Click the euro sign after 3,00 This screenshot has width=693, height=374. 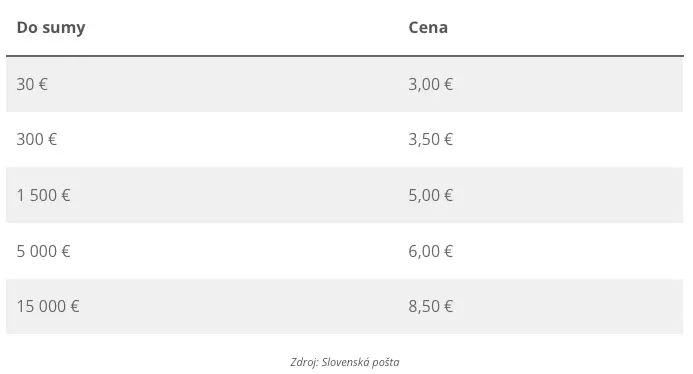pos(448,84)
